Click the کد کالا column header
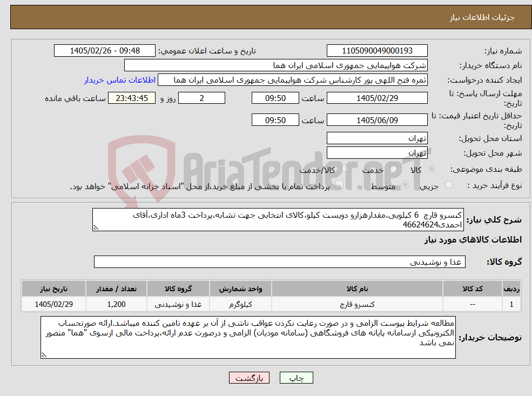 pyautogui.click(x=473, y=289)
